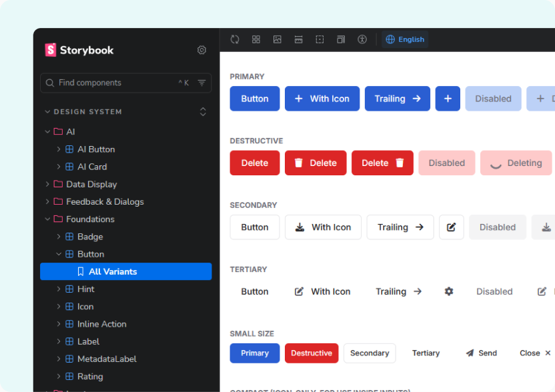
Task: Open the English language selector
Action: pyautogui.click(x=405, y=39)
